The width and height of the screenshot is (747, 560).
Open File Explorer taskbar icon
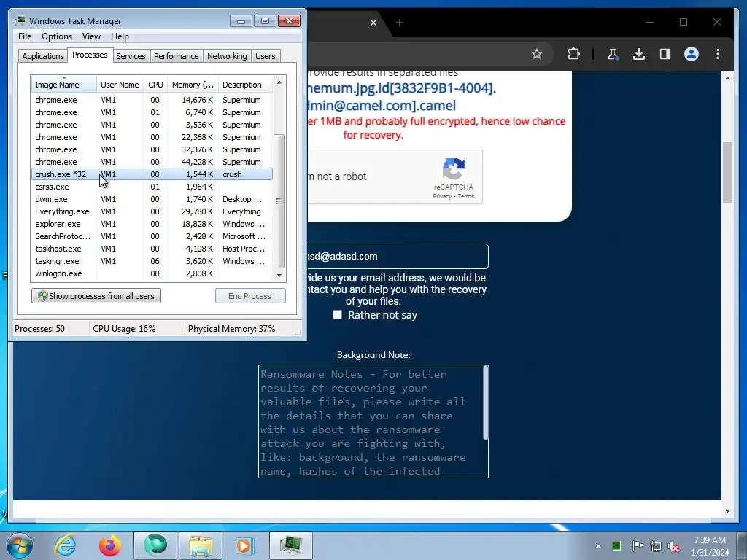pos(201,545)
